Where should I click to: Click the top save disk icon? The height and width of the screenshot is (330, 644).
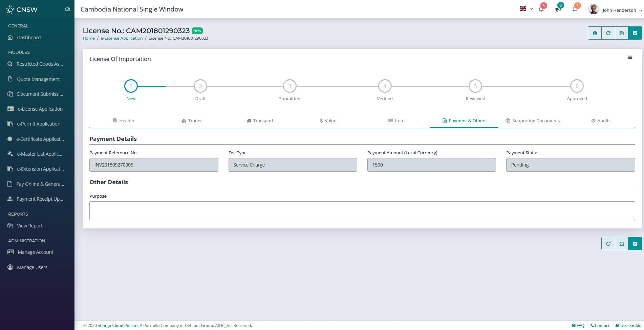[x=622, y=33]
